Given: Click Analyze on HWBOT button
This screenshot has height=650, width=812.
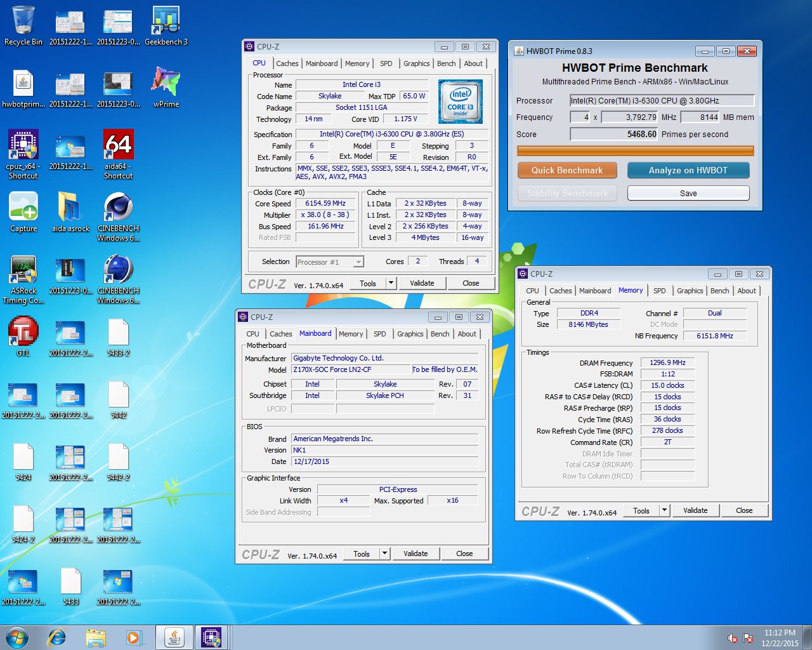Looking at the screenshot, I should click(x=688, y=170).
